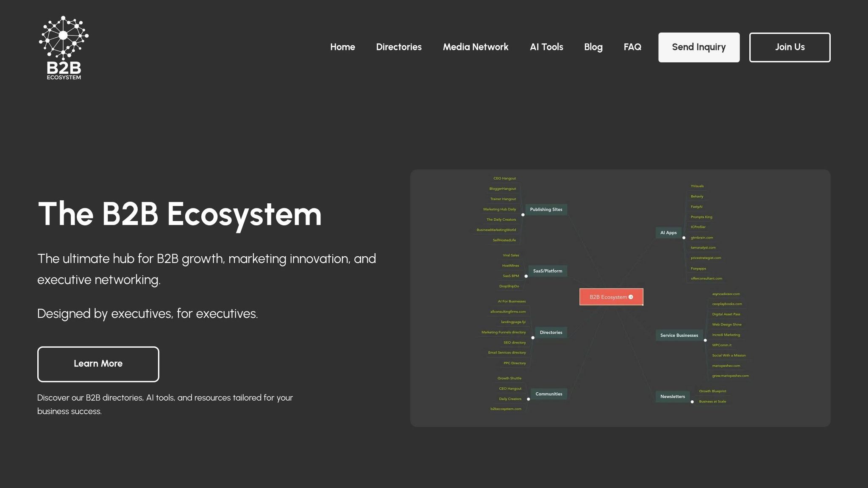The image size is (868, 488).
Task: Collapse the Newsletters node via its white dot
Action: 692,402
